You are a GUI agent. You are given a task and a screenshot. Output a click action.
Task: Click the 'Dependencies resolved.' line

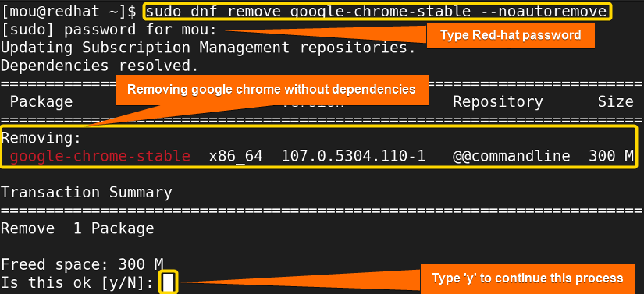coord(100,66)
